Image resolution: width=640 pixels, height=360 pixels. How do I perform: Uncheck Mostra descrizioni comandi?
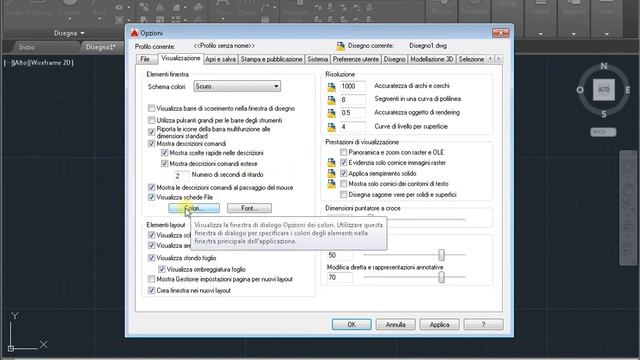click(151, 144)
